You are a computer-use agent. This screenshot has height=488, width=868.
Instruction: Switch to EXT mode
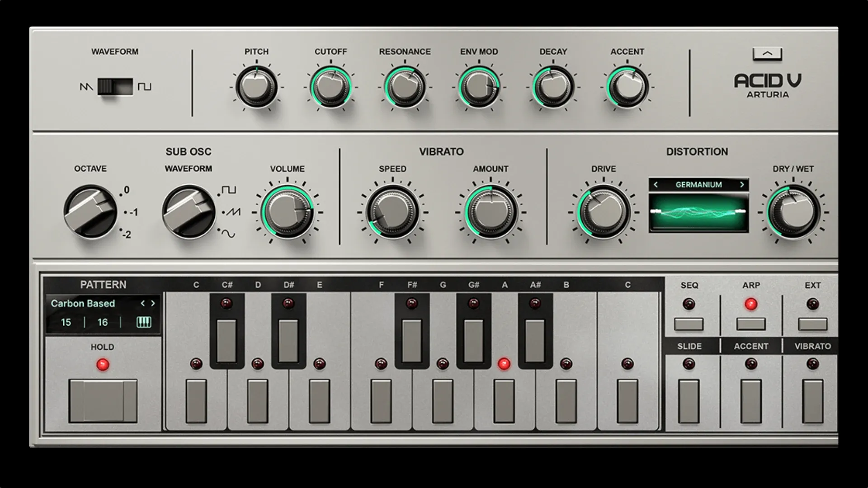tap(814, 324)
